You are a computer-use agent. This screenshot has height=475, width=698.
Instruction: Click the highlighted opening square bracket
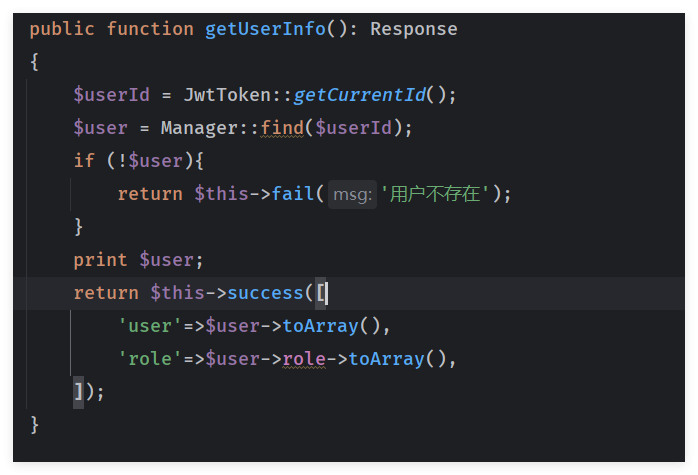pos(321,293)
